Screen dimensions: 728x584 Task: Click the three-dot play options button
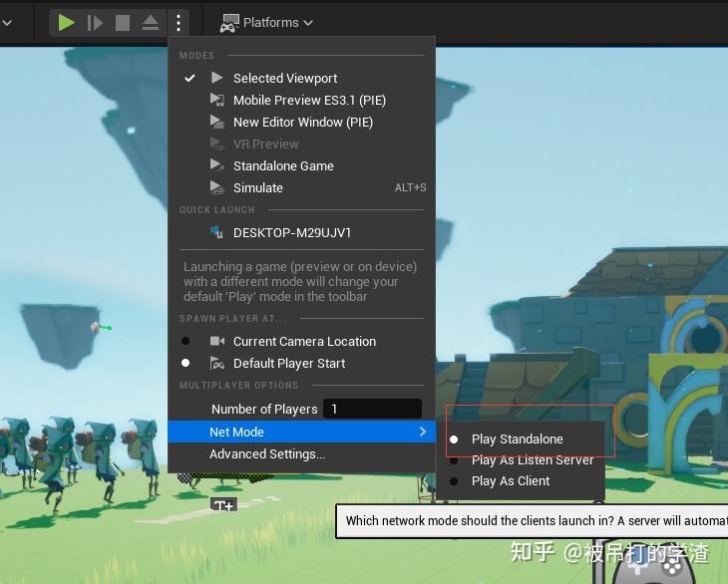[x=179, y=22]
